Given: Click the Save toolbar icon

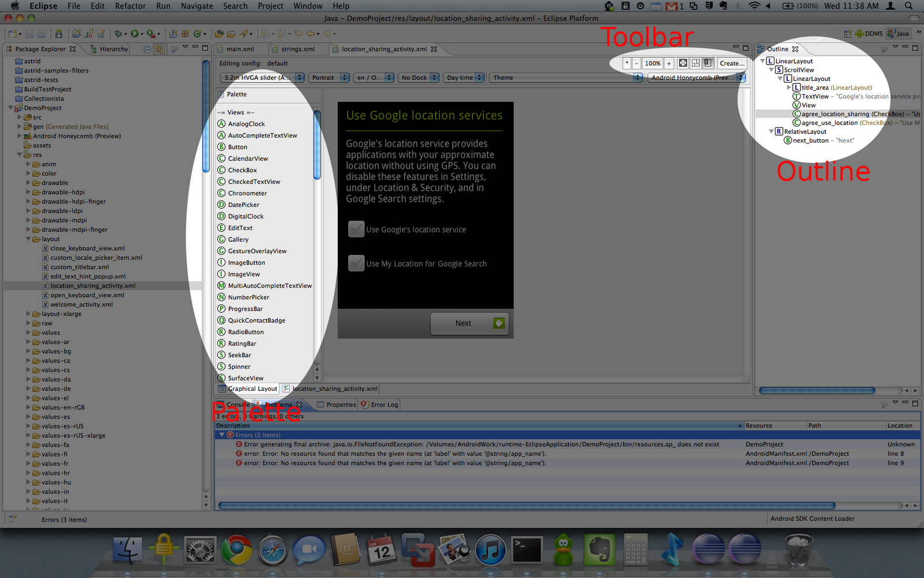Looking at the screenshot, I should [x=29, y=34].
